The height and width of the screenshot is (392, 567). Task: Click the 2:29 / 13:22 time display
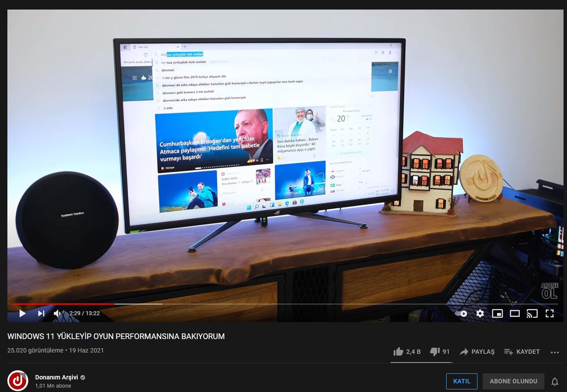85,313
